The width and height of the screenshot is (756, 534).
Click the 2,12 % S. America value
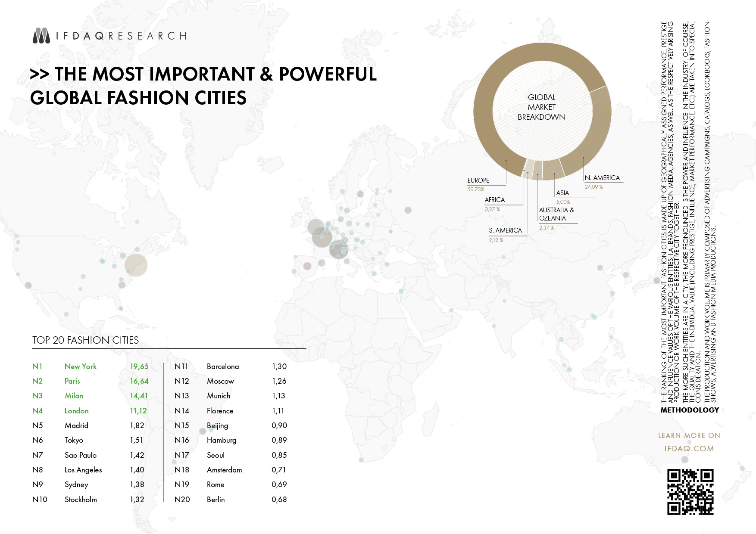[x=496, y=240]
